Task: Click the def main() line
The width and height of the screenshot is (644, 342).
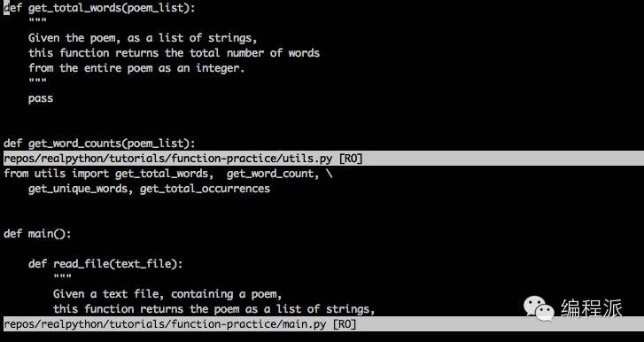Action: coord(37,234)
